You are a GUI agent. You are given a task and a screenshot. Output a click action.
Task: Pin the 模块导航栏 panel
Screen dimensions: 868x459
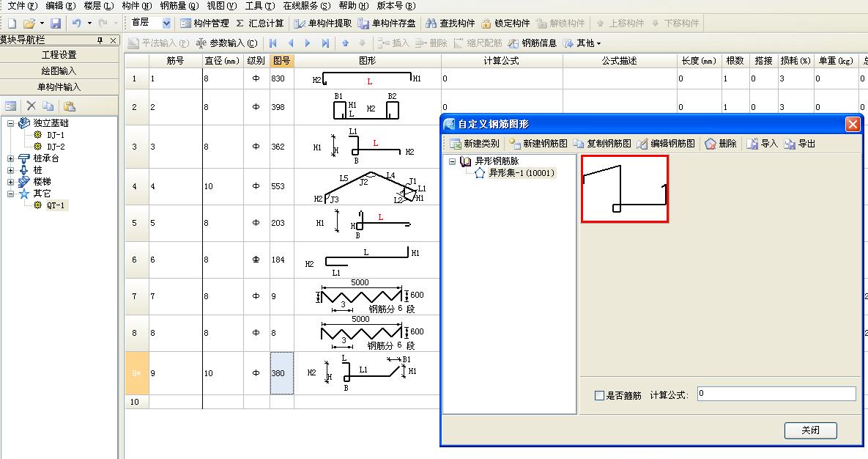point(100,40)
